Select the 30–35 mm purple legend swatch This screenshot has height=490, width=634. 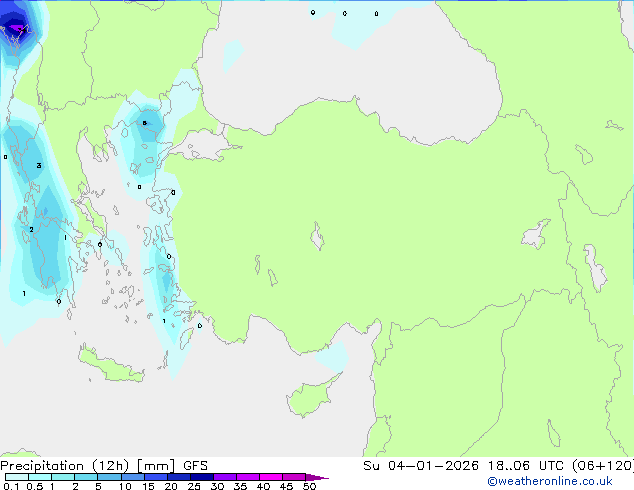pyautogui.click(x=224, y=477)
